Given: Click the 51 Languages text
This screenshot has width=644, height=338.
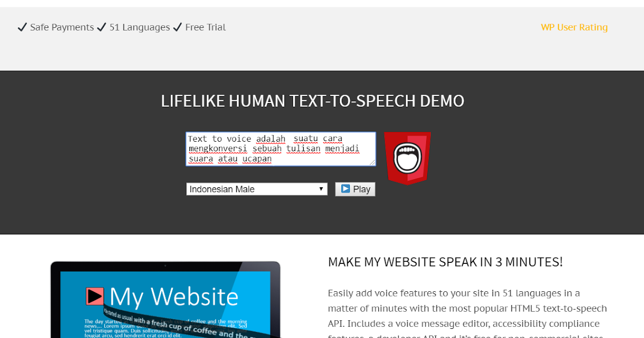Looking at the screenshot, I should pos(140,27).
